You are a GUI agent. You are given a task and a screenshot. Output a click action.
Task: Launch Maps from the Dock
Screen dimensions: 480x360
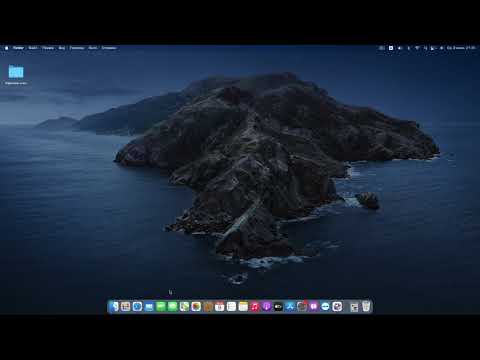coord(184,306)
